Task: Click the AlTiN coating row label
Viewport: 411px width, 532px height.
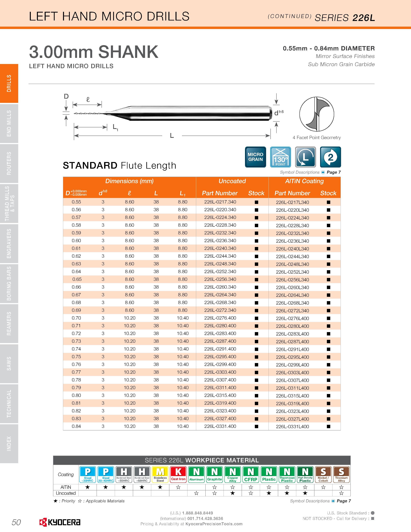Action: click(66, 487)
